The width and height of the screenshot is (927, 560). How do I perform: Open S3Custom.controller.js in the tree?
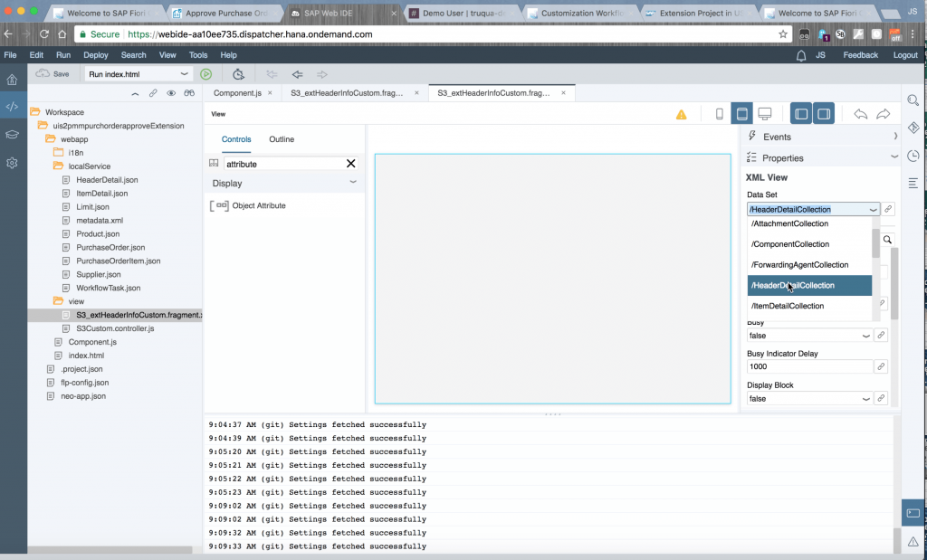point(115,328)
